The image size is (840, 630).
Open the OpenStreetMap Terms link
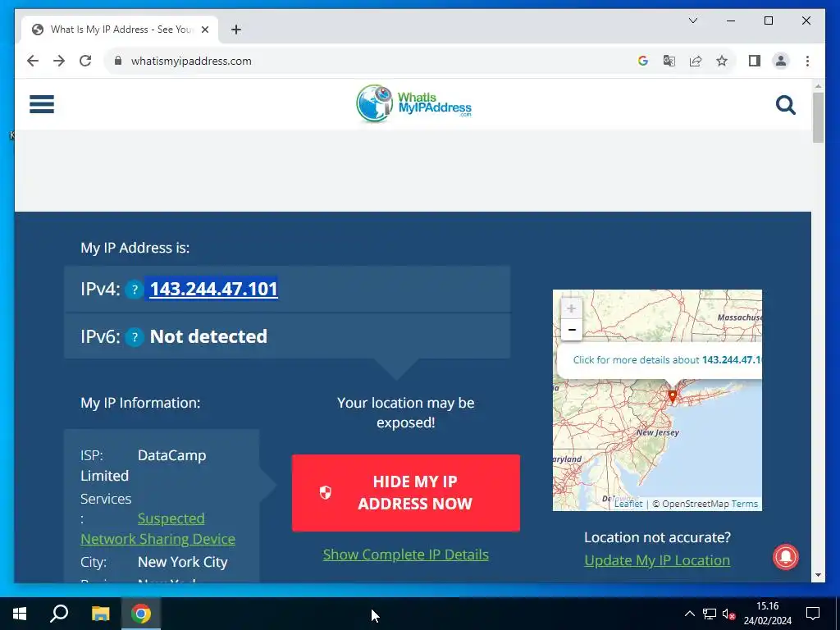pos(745,504)
